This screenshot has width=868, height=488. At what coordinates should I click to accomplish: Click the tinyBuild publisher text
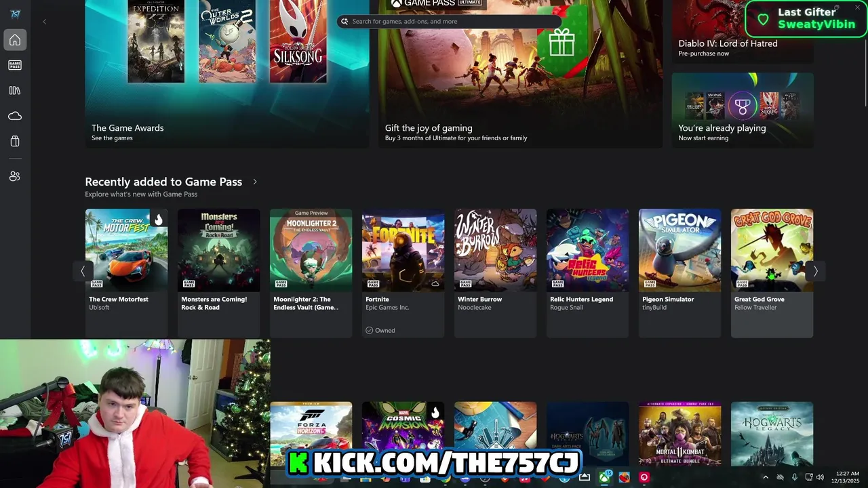[654, 308]
